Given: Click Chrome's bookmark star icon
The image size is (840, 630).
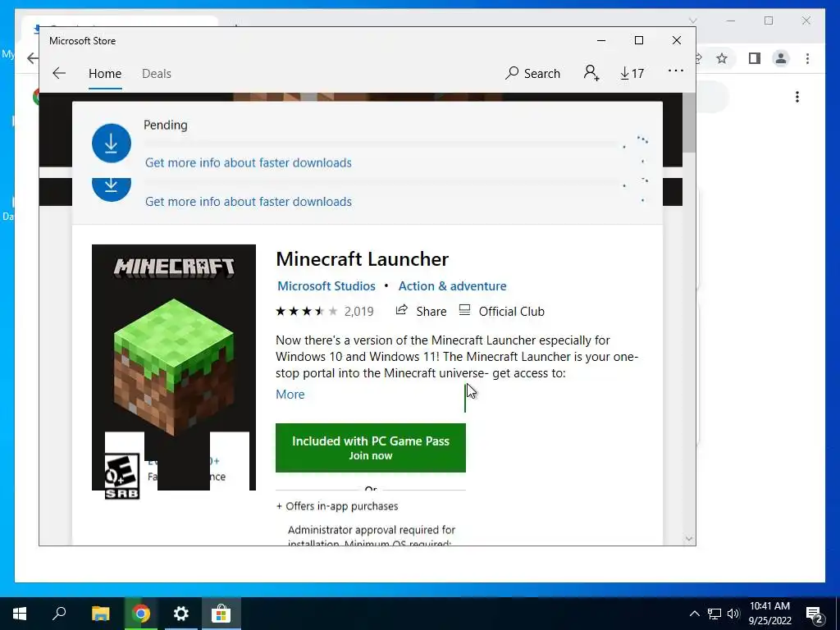Looking at the screenshot, I should coord(722,58).
